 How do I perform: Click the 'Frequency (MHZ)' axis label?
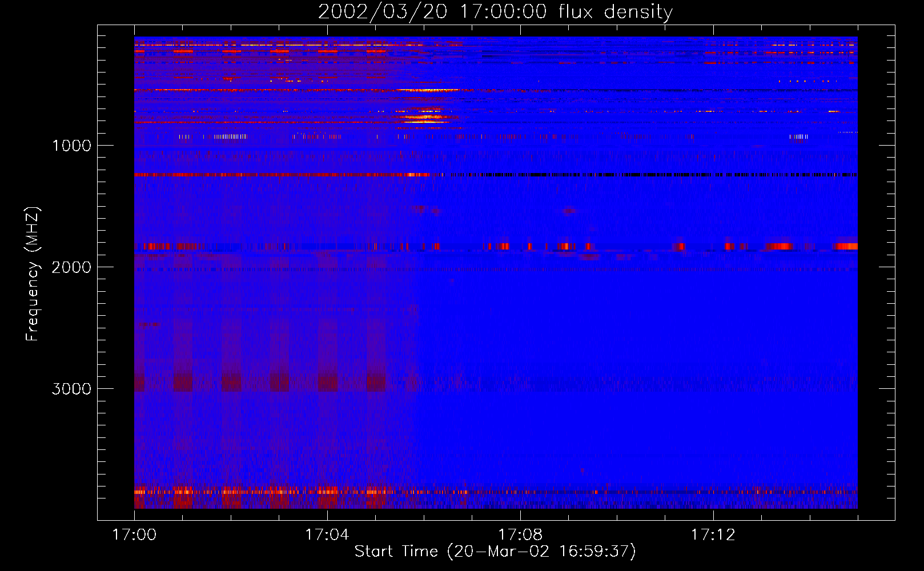coord(33,274)
